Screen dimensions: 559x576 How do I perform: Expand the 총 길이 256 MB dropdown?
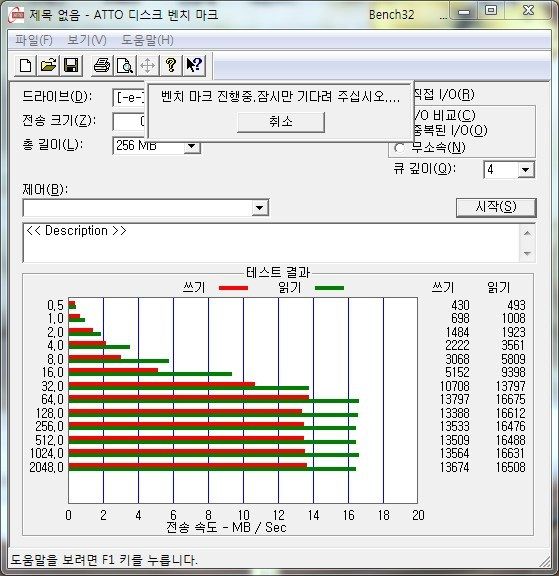coord(191,147)
